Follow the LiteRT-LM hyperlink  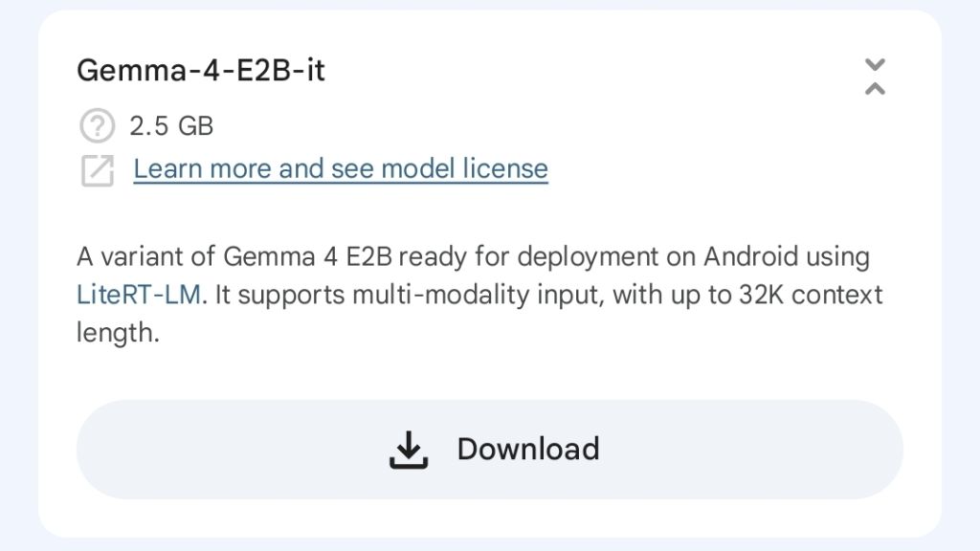[139, 295]
